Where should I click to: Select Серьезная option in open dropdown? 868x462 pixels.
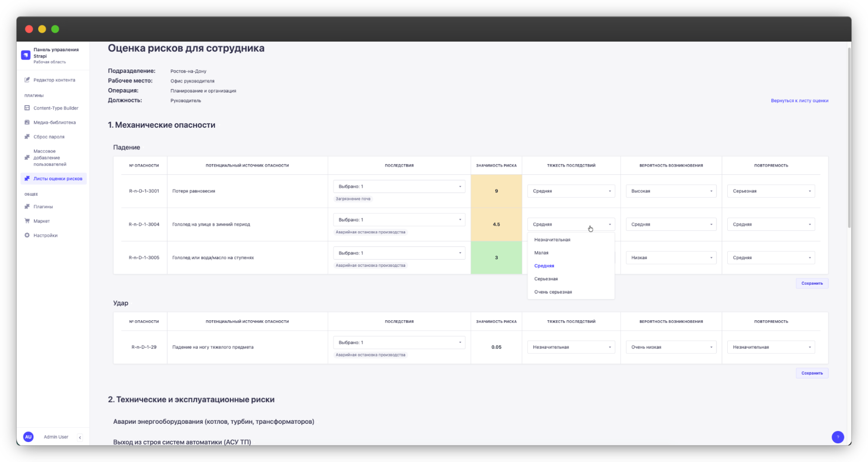coord(546,279)
